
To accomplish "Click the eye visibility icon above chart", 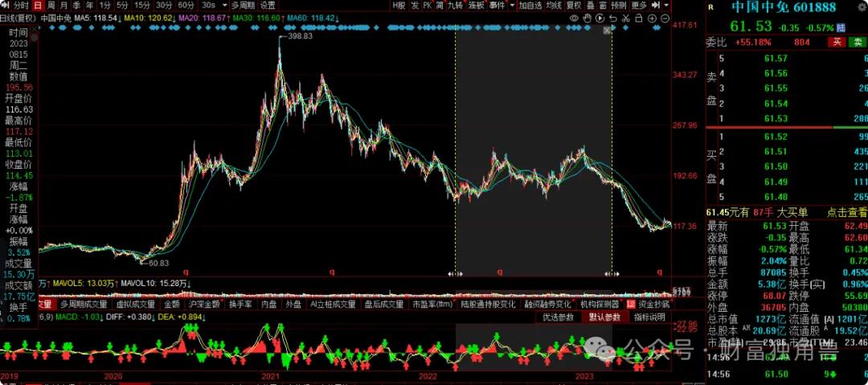I will point(574,17).
